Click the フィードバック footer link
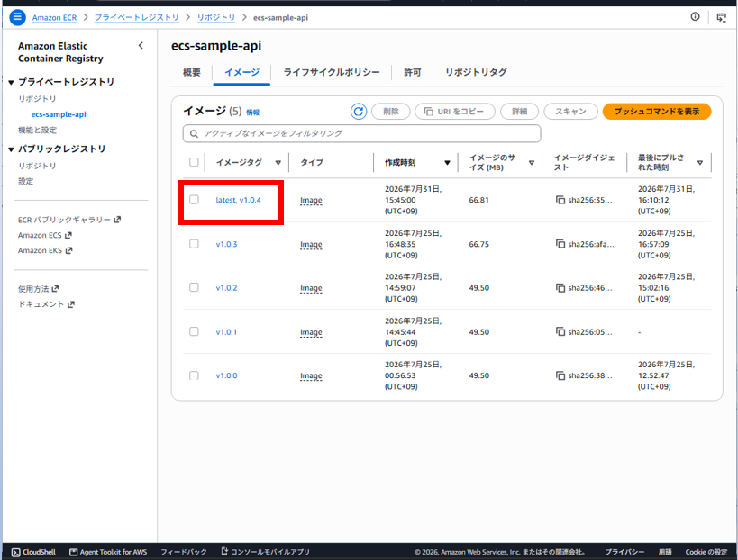This screenshot has height=560, width=738. click(184, 552)
